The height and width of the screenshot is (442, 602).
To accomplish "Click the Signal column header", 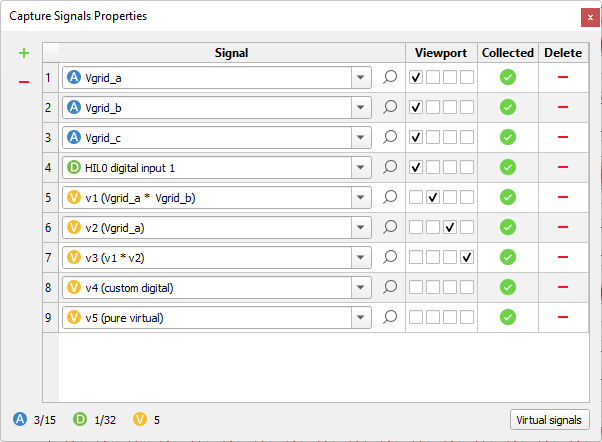I will click(x=231, y=52).
